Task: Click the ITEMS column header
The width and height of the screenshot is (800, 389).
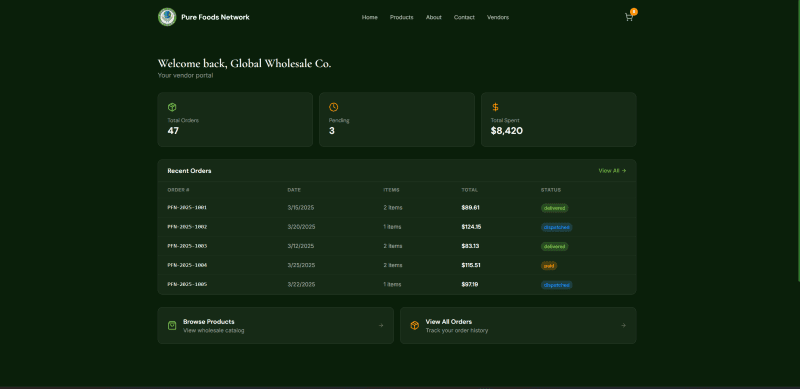Action: coord(391,190)
